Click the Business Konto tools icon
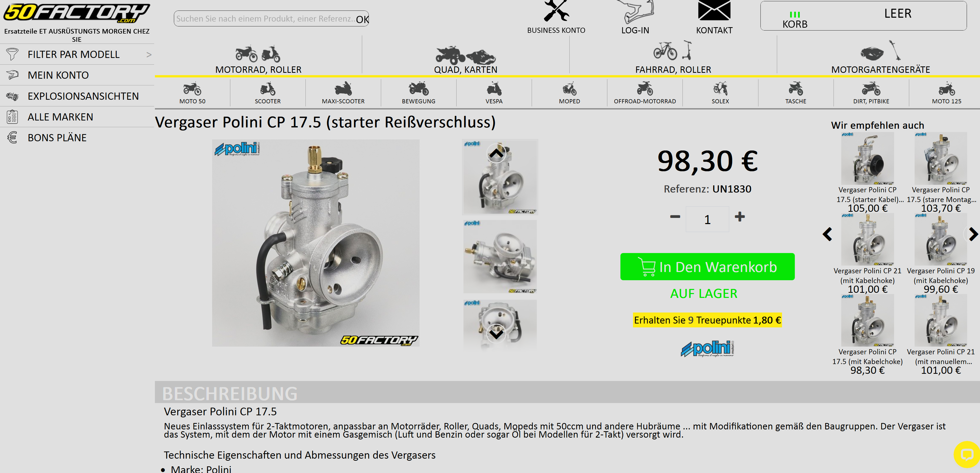Image resolution: width=980 pixels, height=473 pixels. [556, 11]
